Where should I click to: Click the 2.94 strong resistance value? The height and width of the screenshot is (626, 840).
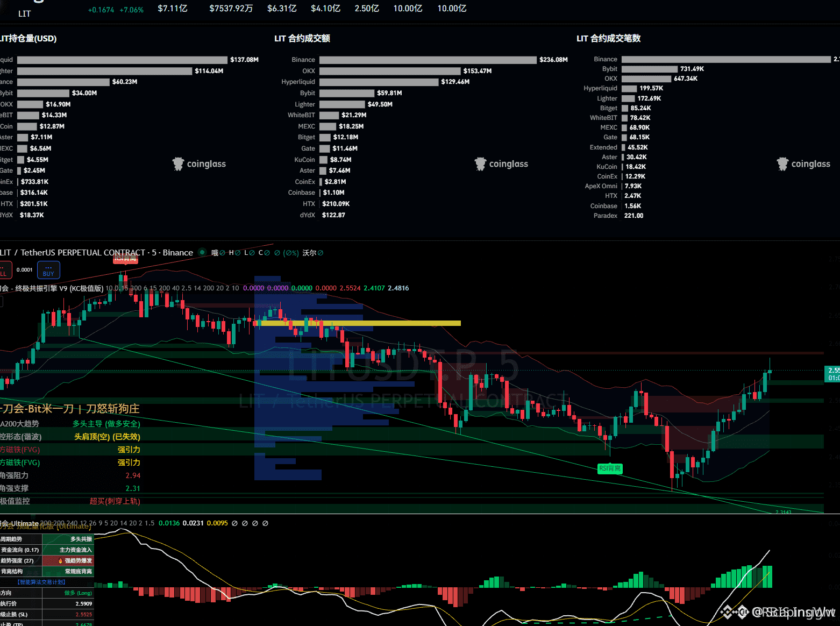133,475
